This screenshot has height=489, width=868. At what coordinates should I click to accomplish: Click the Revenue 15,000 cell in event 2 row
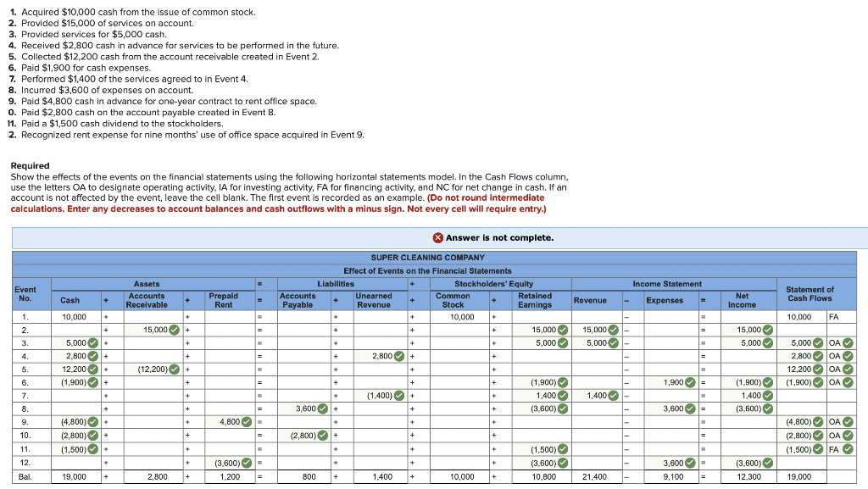(598, 331)
